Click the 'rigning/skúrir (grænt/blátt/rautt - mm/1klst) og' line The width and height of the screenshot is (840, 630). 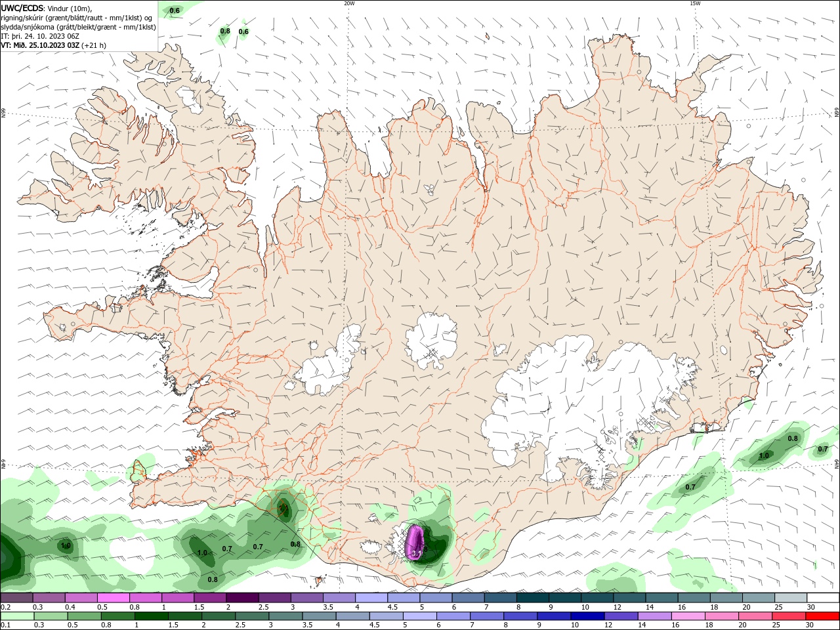pyautogui.click(x=77, y=18)
